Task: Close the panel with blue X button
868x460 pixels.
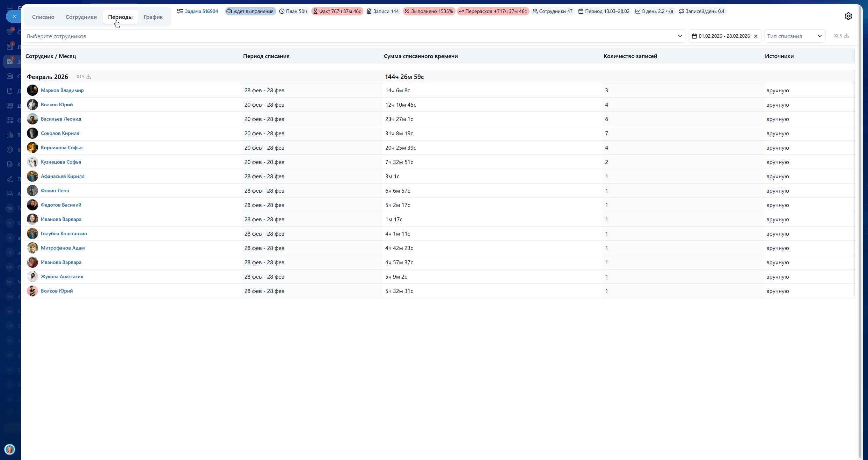Action: point(14,16)
